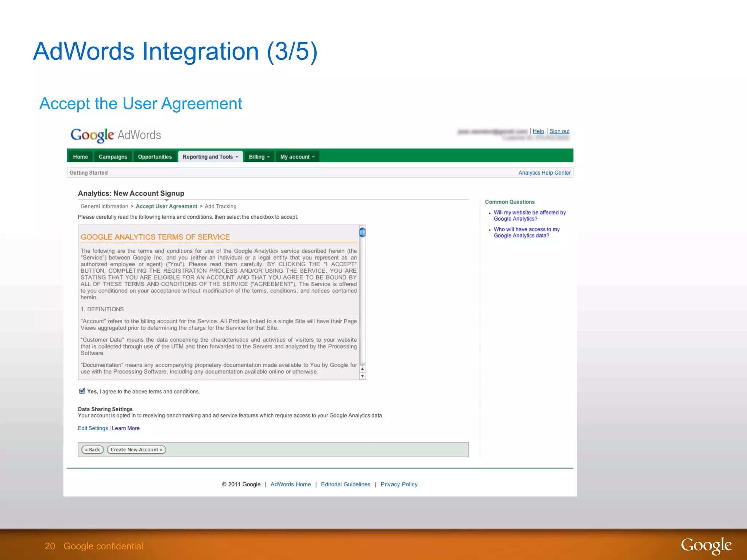Click the '1. DEFINITIONS' heading in terms
This screenshot has width=747, height=560.
102,309
